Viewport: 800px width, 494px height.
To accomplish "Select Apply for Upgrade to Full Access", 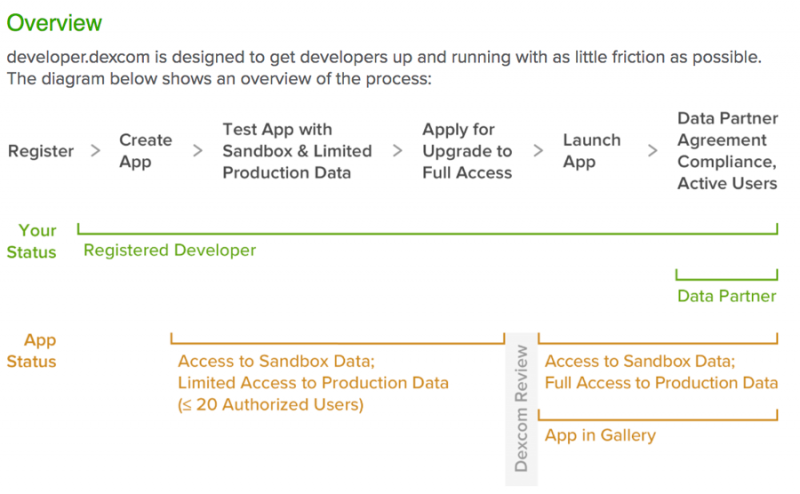I will pos(467,151).
